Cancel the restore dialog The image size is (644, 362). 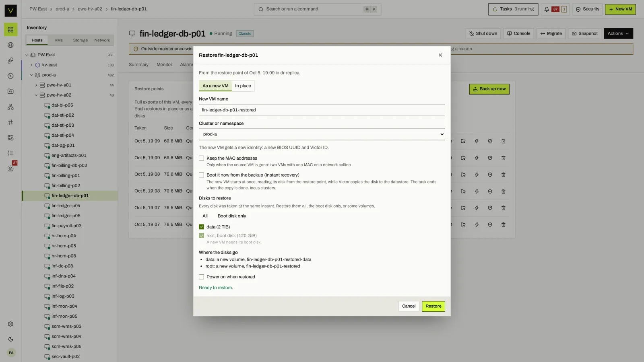pos(409,306)
